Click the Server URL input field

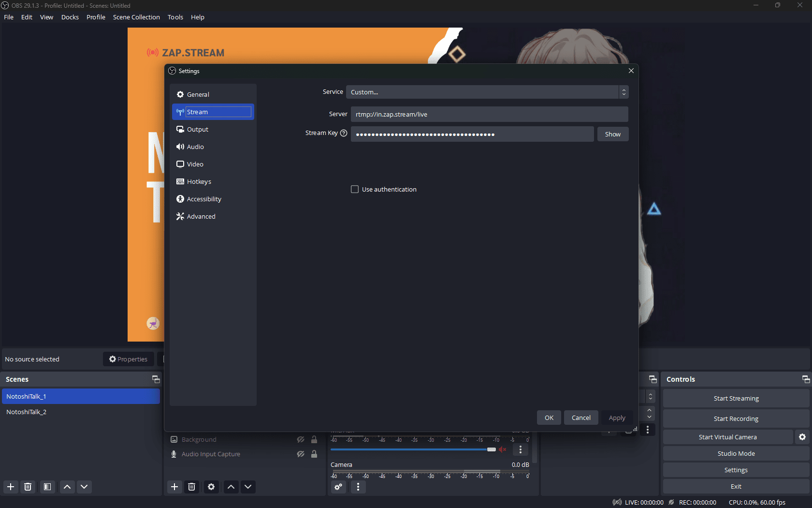pos(489,114)
